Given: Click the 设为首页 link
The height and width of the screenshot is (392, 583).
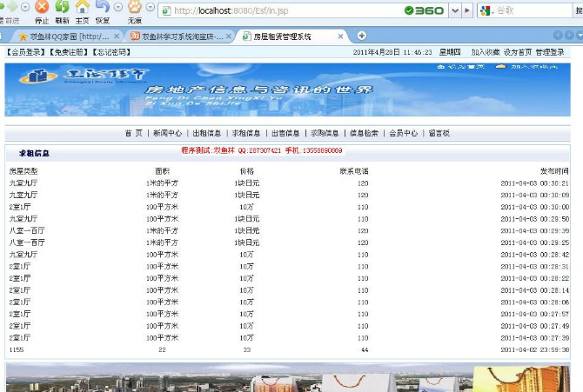Looking at the screenshot, I should (518, 52).
